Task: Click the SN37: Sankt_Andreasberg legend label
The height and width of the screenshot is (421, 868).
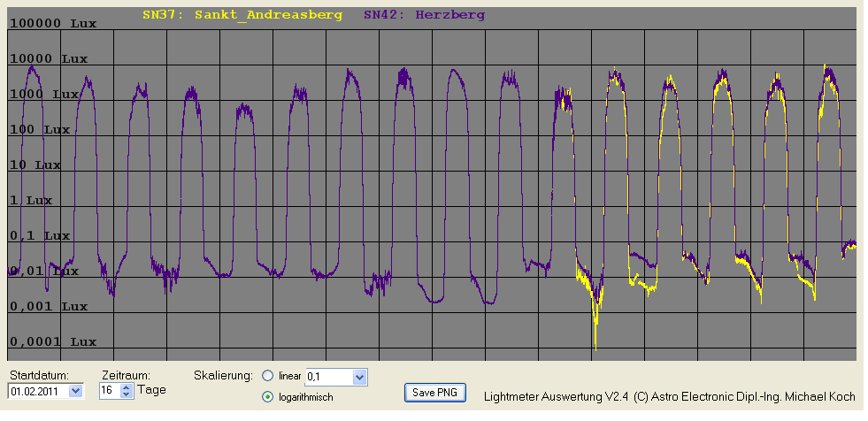Action: pos(242,15)
